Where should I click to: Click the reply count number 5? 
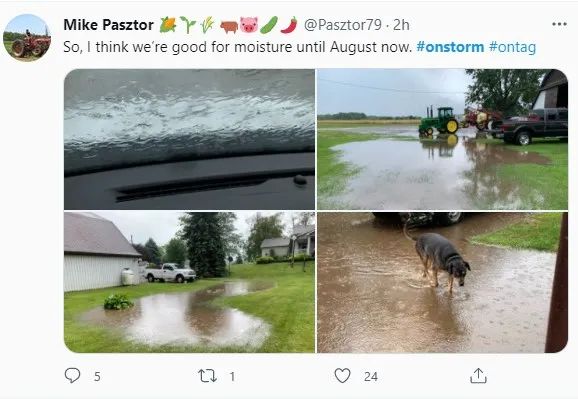coord(97,377)
